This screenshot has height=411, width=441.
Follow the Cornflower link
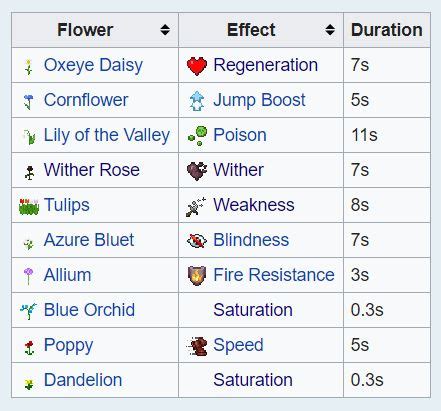(x=86, y=100)
